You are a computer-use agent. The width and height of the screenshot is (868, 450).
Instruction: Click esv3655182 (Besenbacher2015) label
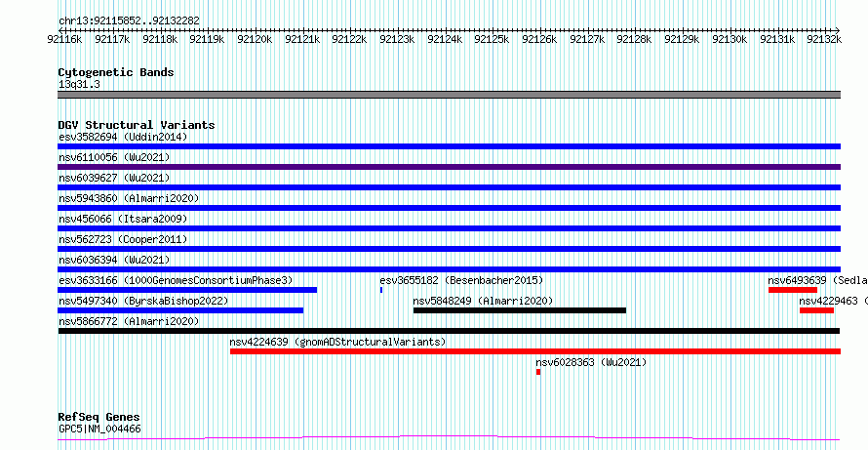point(461,280)
